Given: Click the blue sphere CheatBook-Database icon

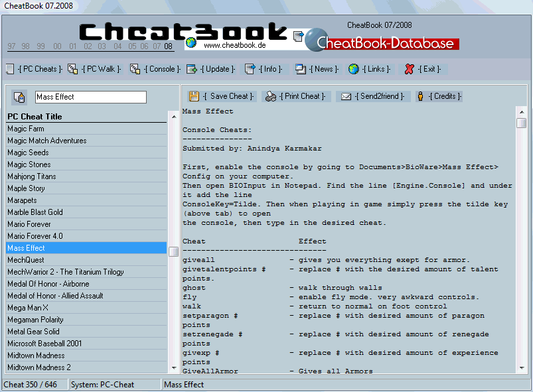Looking at the screenshot, I should (x=316, y=40).
